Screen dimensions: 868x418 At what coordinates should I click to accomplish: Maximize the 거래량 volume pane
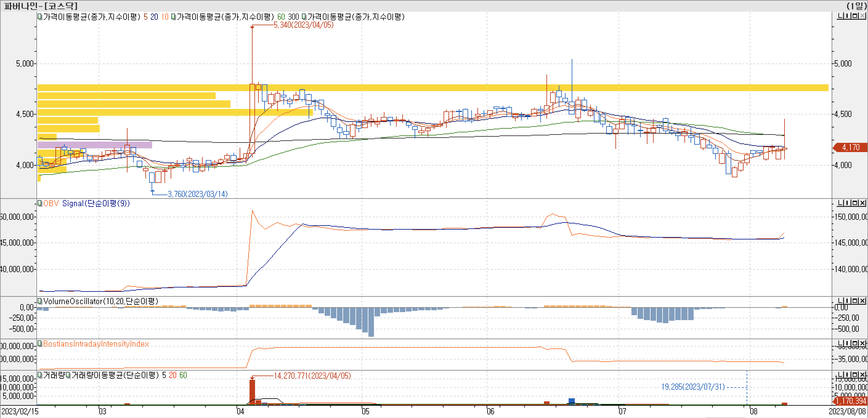854,375
